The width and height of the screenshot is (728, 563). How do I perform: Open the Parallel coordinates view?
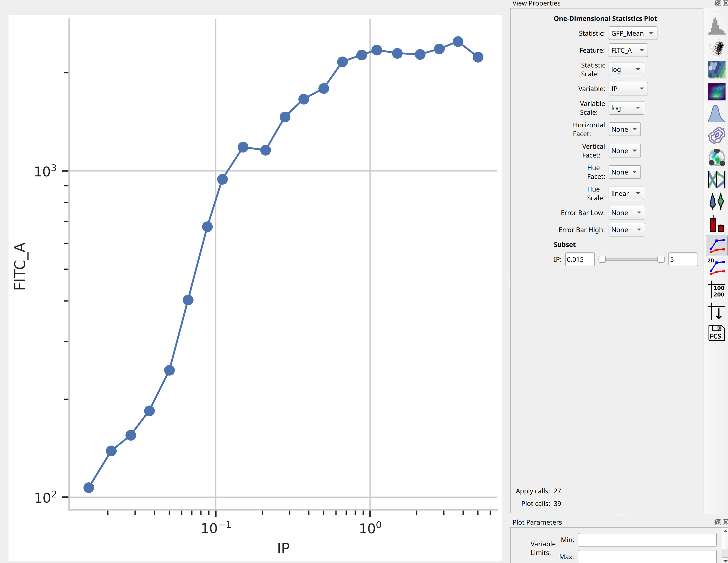(716, 179)
